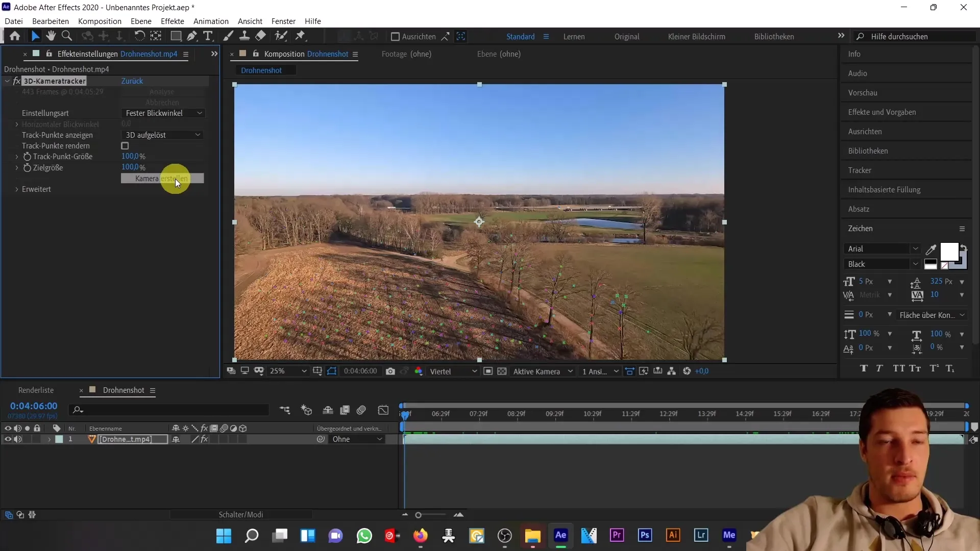Open Aktive Kamera view dropdown
980x551 pixels.
point(543,371)
